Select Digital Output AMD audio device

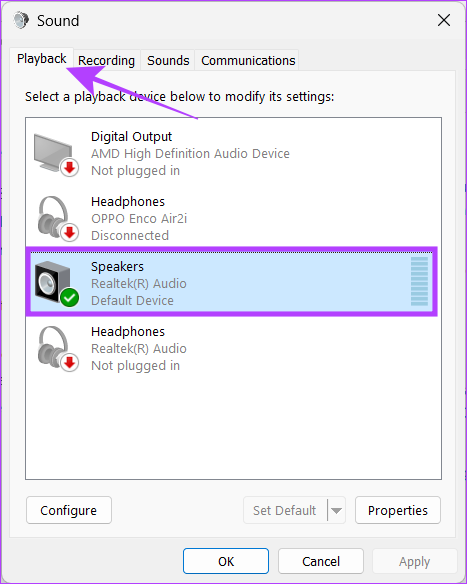pyautogui.click(x=233, y=153)
